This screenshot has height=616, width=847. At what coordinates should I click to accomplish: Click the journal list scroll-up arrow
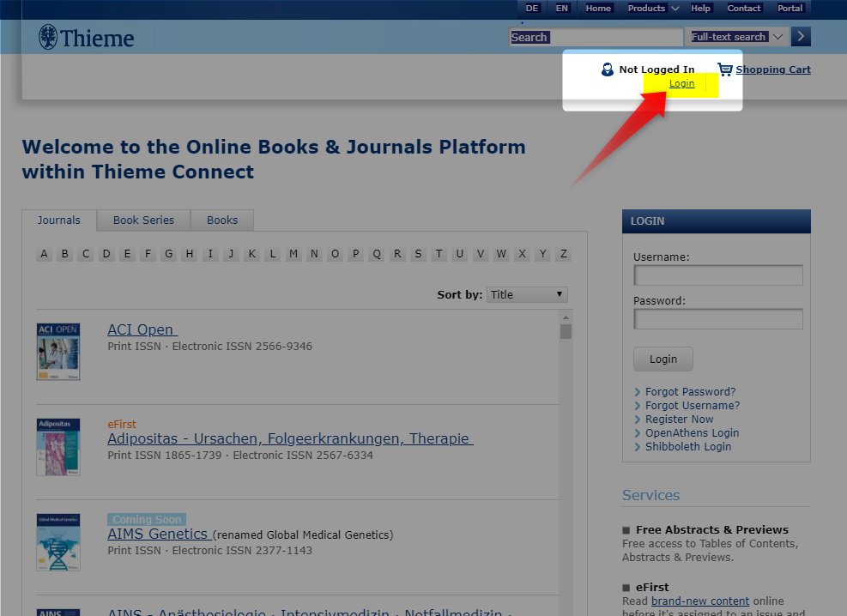coord(566,317)
